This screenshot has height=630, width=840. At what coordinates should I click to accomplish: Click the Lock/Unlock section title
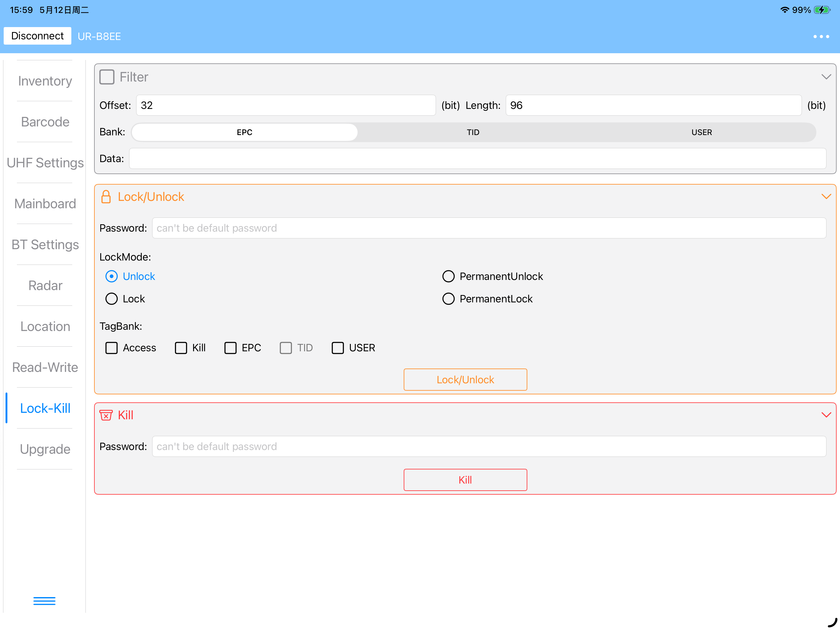pyautogui.click(x=151, y=197)
